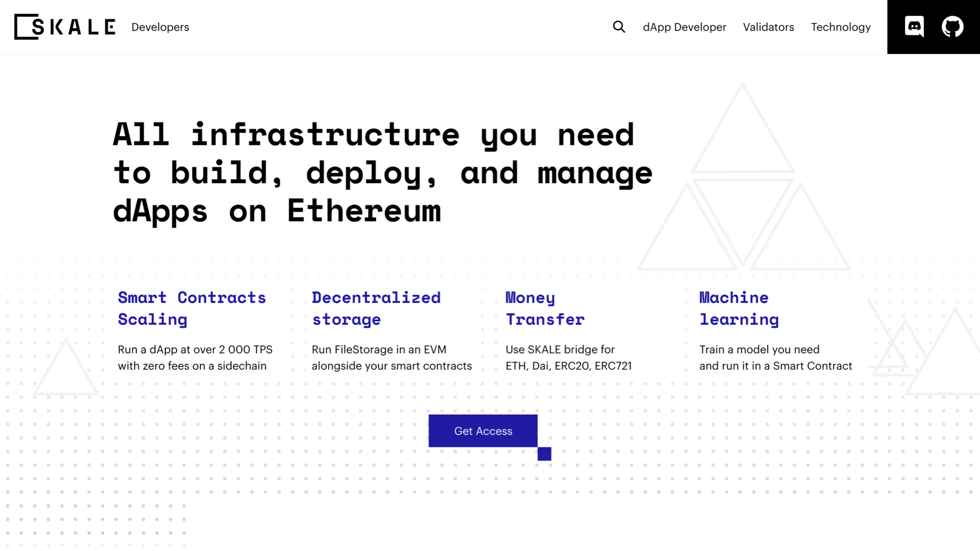The image size is (980, 551).
Task: Click the small blue square under Get Access
Action: click(x=544, y=454)
